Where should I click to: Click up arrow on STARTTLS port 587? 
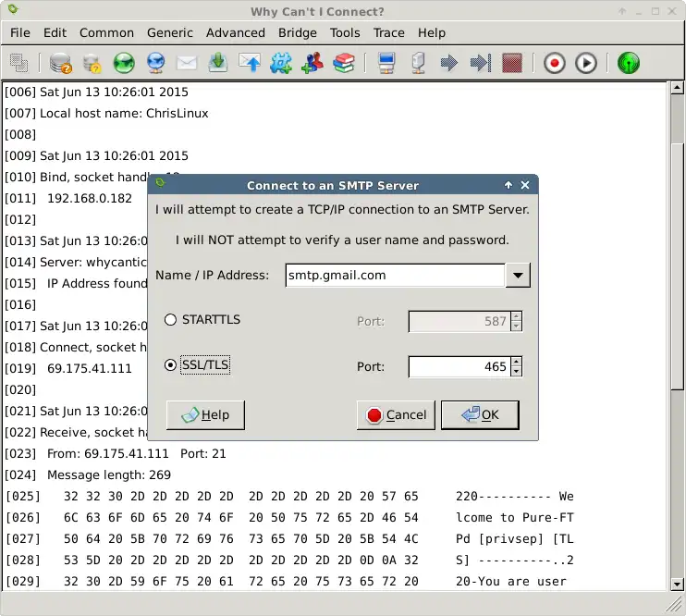[516, 316]
